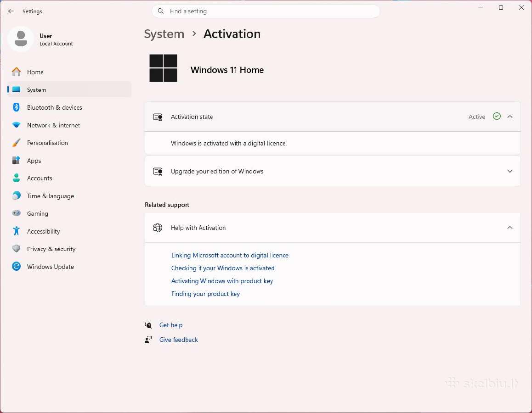Click the Get help link
Viewport: 532px width, 413px height.
pos(170,325)
